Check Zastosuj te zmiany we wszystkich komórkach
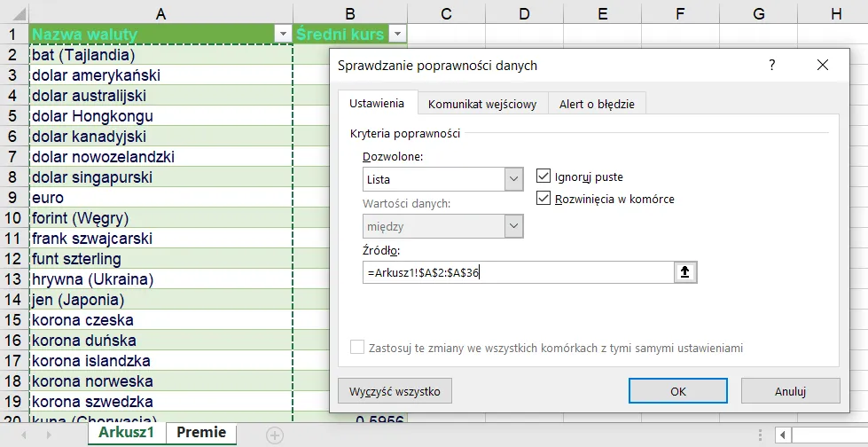 [357, 348]
